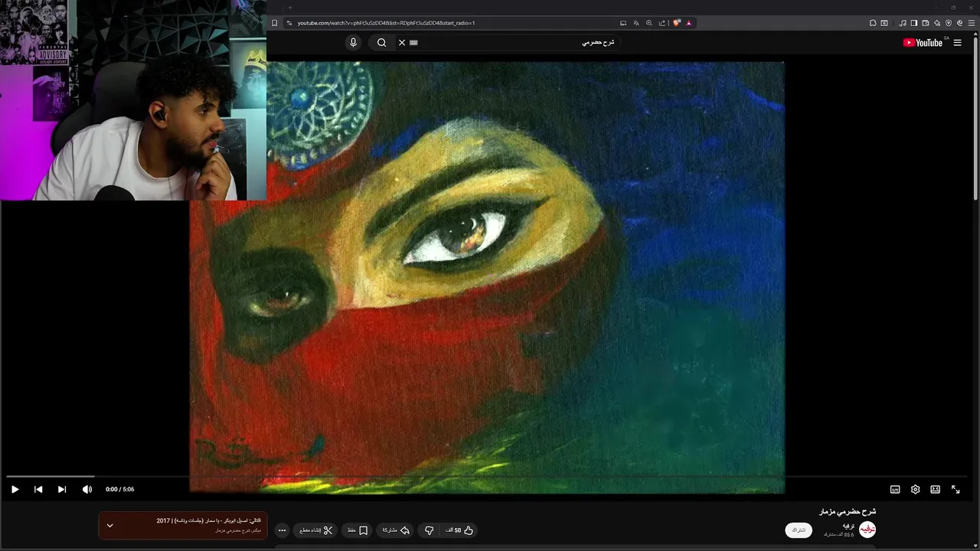Open the browser main hamburger menu
980x551 pixels.
(x=972, y=23)
